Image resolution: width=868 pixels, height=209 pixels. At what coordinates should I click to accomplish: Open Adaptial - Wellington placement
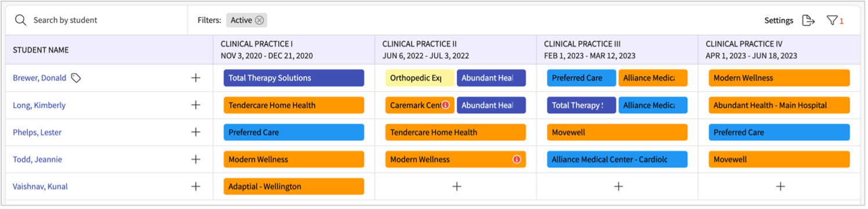[x=294, y=186]
